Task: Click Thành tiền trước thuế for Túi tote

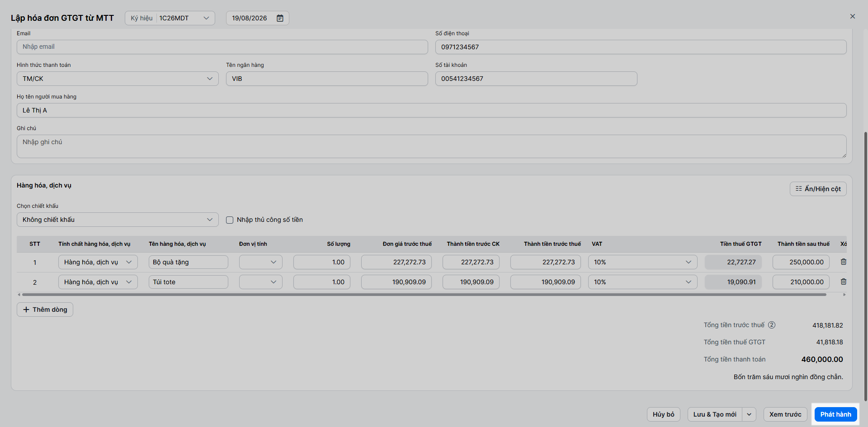Action: [546, 282]
